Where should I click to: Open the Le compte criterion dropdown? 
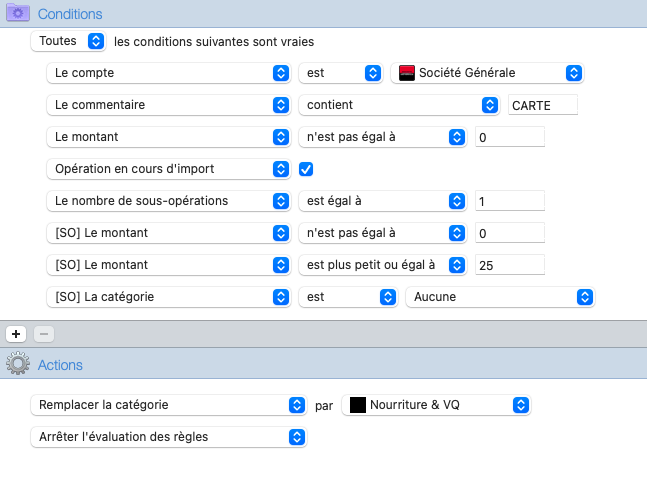(x=169, y=73)
